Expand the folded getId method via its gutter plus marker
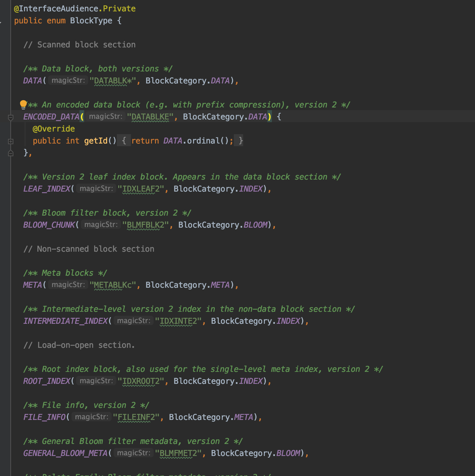 point(11,141)
